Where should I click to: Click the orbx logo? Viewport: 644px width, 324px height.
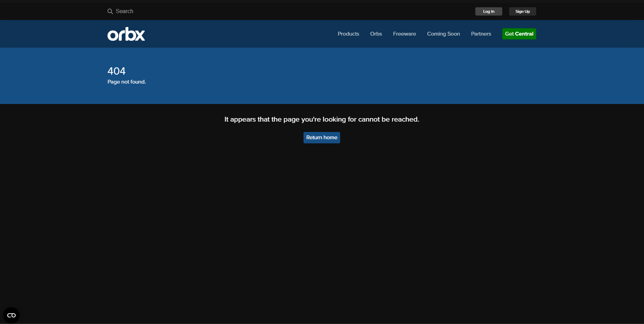click(126, 34)
